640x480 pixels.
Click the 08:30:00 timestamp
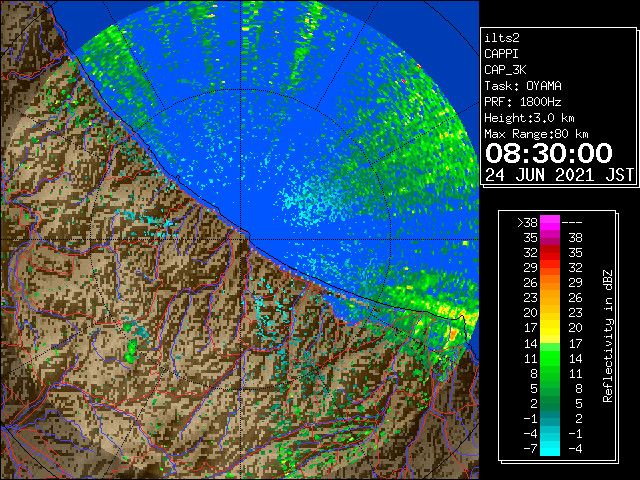point(549,153)
